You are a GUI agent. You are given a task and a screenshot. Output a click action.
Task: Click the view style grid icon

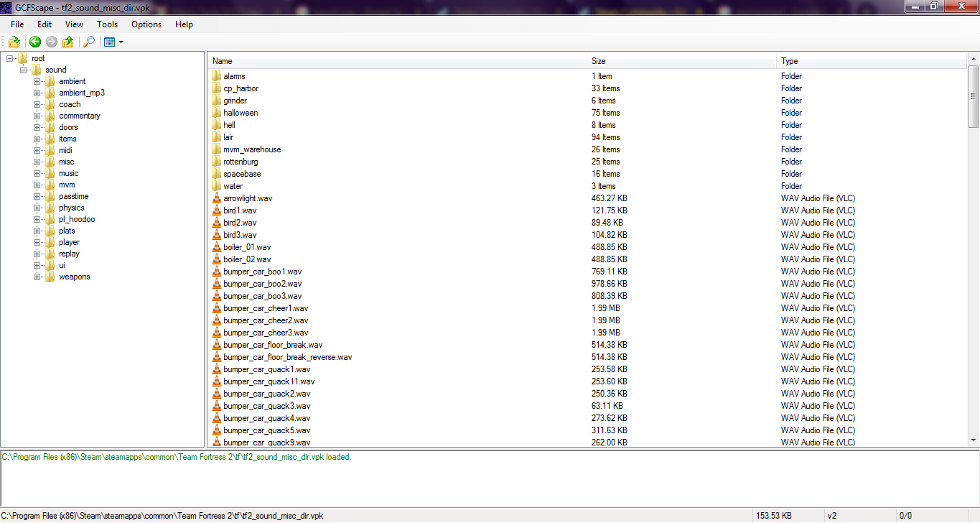pos(109,42)
